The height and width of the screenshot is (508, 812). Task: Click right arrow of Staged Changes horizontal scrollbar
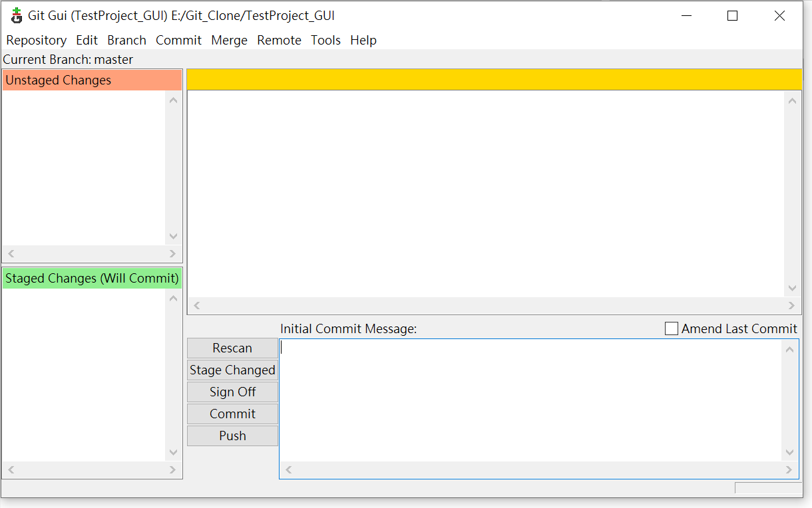point(172,469)
